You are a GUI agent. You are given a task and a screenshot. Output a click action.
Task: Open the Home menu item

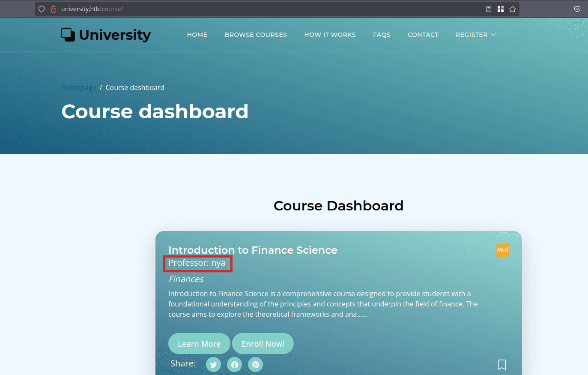[x=197, y=35]
